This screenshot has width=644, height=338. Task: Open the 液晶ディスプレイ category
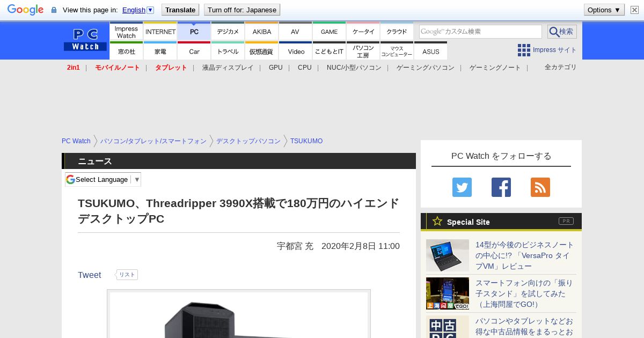(x=228, y=68)
